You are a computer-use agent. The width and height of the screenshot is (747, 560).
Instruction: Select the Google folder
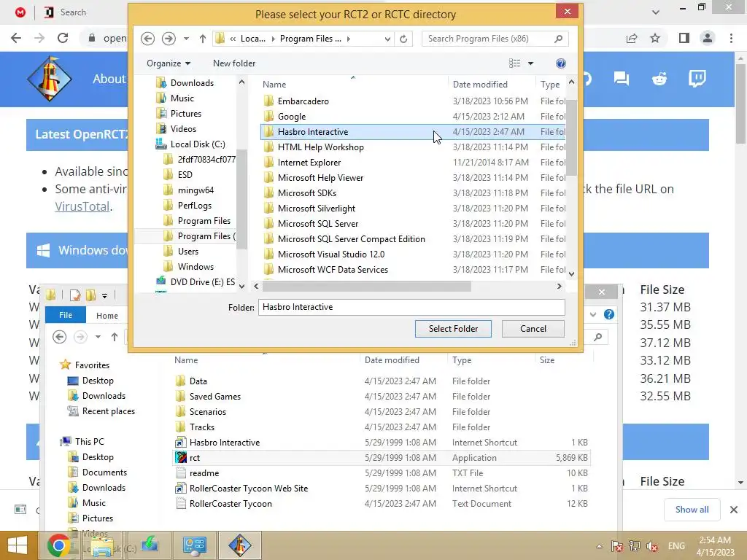coord(292,116)
